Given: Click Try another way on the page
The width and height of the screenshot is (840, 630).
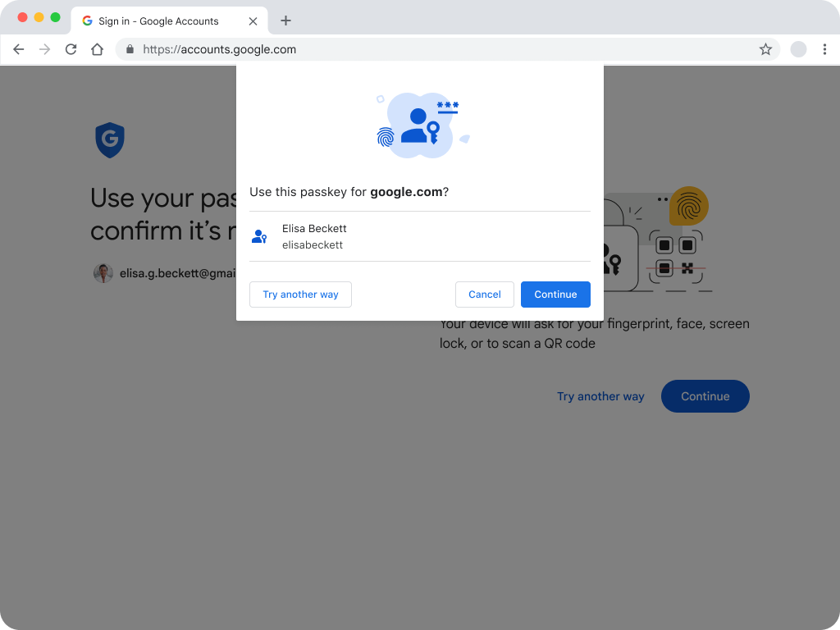Looking at the screenshot, I should point(600,396).
